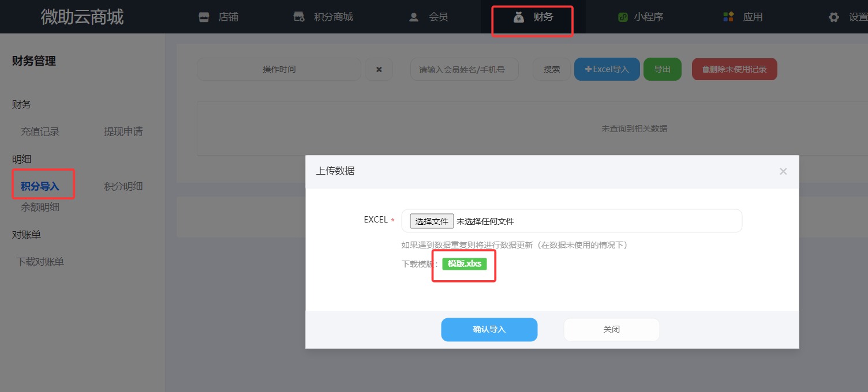Download the 模版.xlsx template file
The image size is (868, 392).
[466, 263]
